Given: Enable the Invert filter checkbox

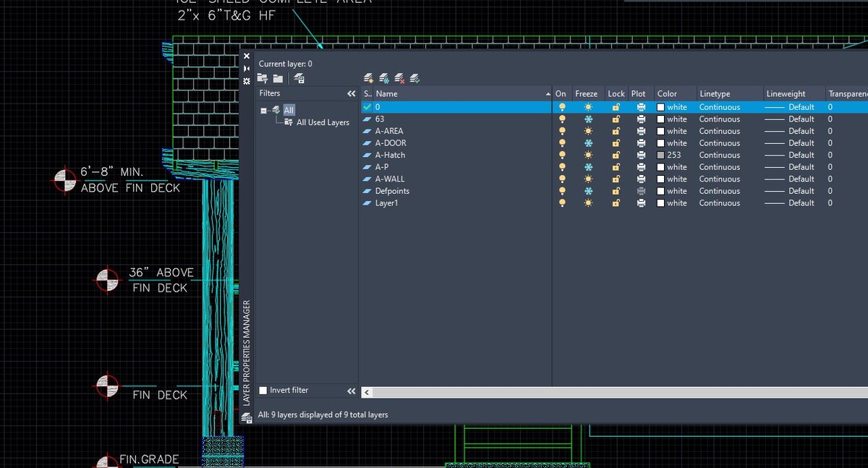Looking at the screenshot, I should [x=263, y=391].
